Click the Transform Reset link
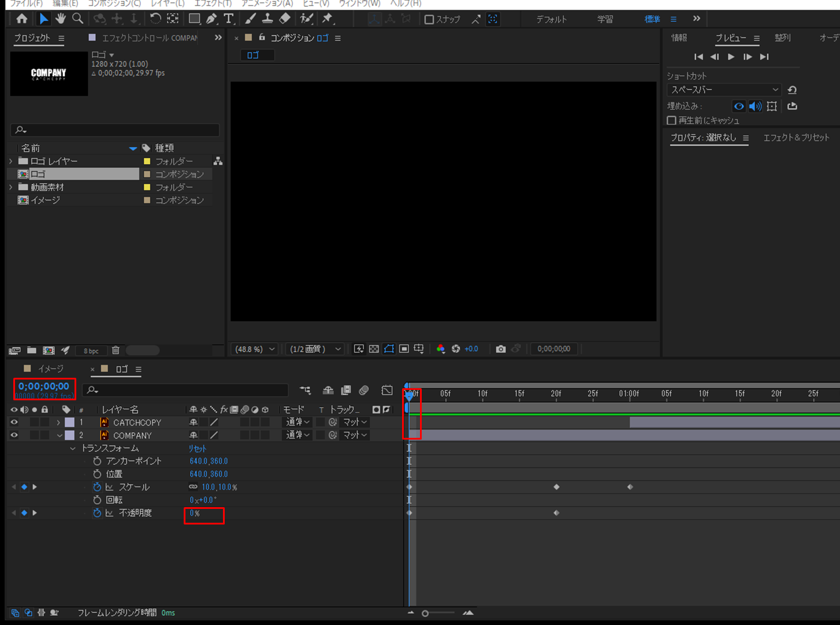 coord(197,448)
